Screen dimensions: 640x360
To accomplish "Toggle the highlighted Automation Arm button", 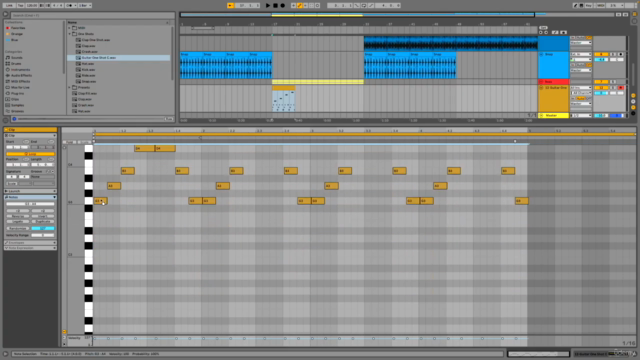I will click(x=300, y=6).
